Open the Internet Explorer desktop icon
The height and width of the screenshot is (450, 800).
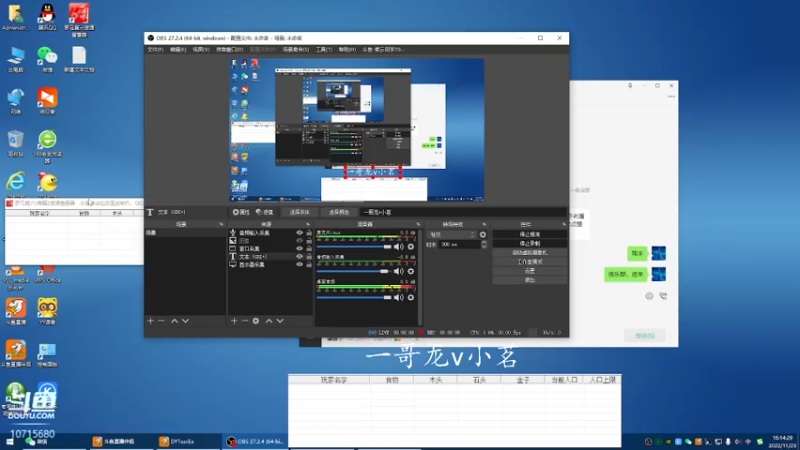pyautogui.click(x=16, y=185)
